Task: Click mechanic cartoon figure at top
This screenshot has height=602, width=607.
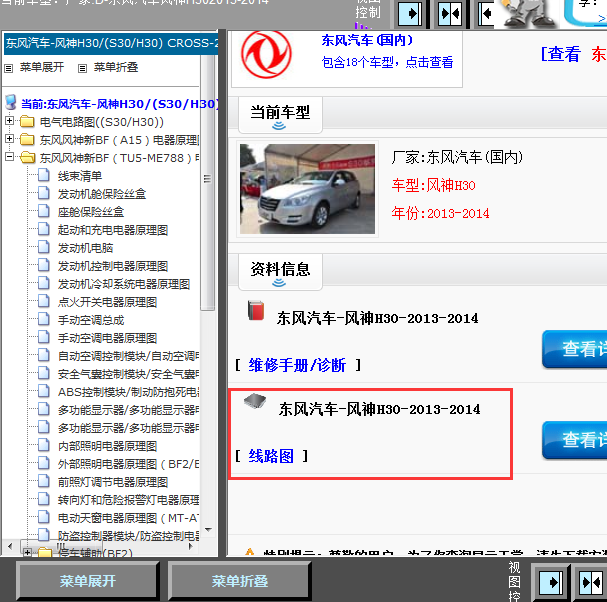Action: click(x=528, y=14)
